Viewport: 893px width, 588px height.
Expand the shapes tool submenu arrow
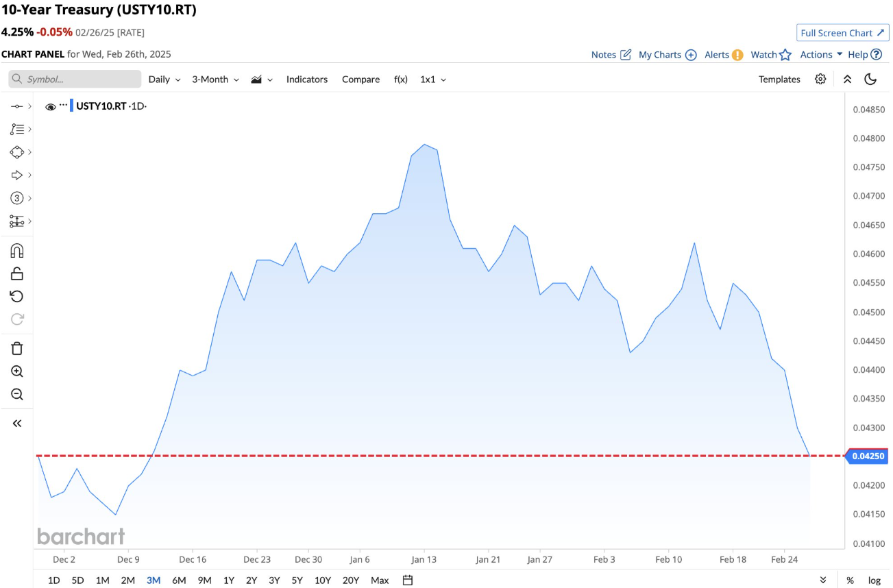point(29,152)
